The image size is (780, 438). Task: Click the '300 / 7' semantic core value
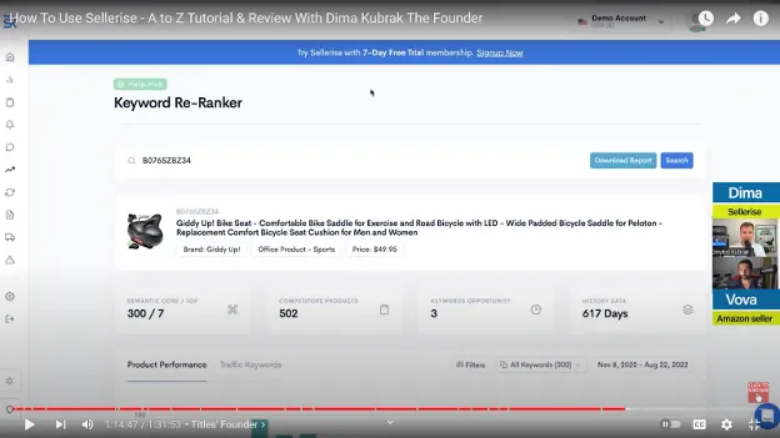click(x=145, y=314)
